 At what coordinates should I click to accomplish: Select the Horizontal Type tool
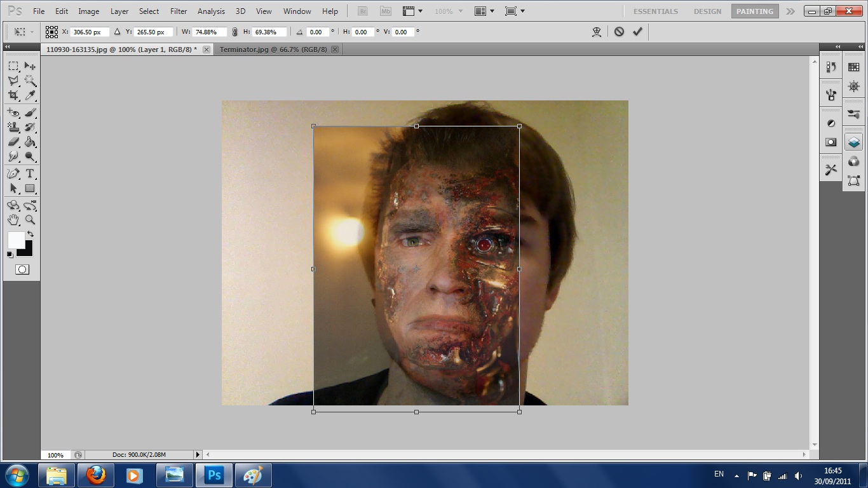(x=30, y=173)
